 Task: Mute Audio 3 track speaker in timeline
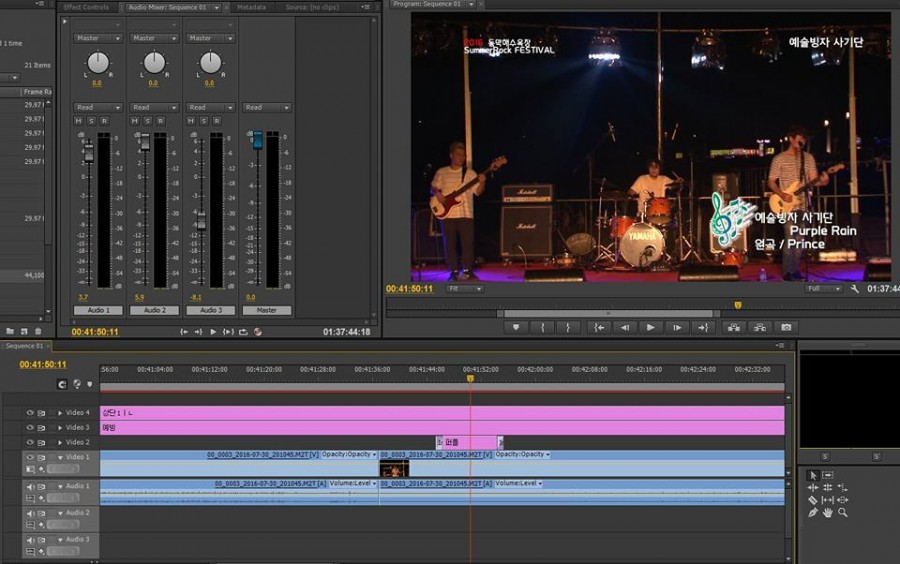30,540
